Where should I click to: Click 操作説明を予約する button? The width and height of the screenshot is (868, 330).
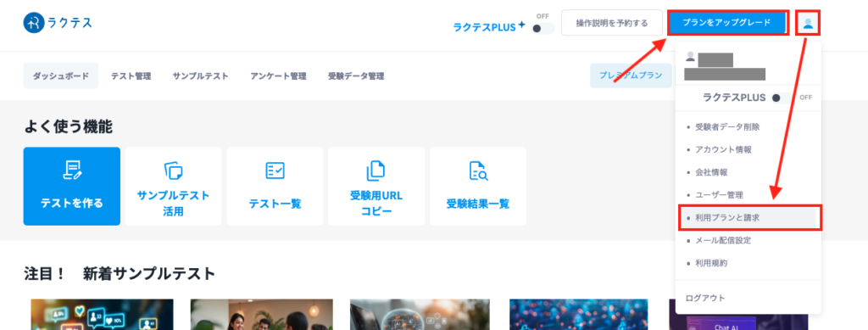click(x=612, y=23)
